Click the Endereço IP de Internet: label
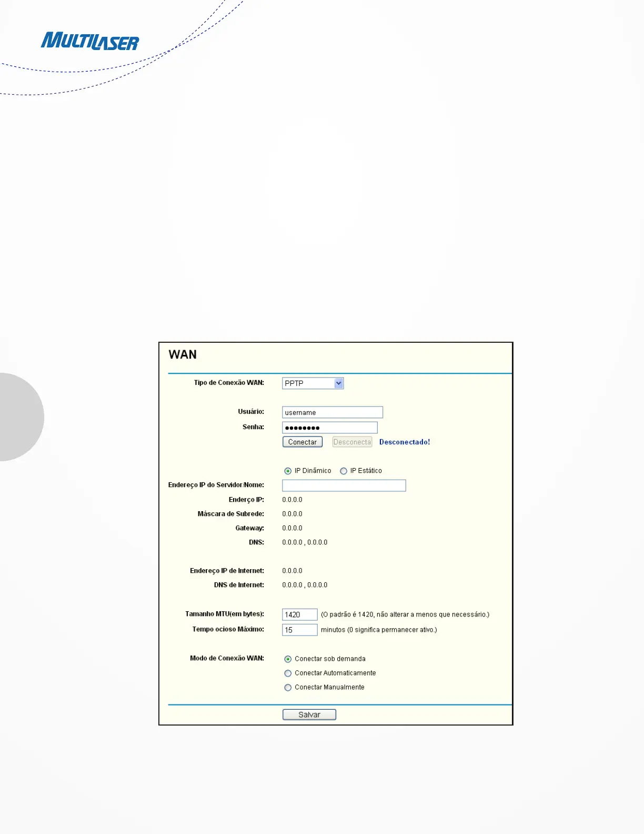644x834 pixels. coord(227,571)
